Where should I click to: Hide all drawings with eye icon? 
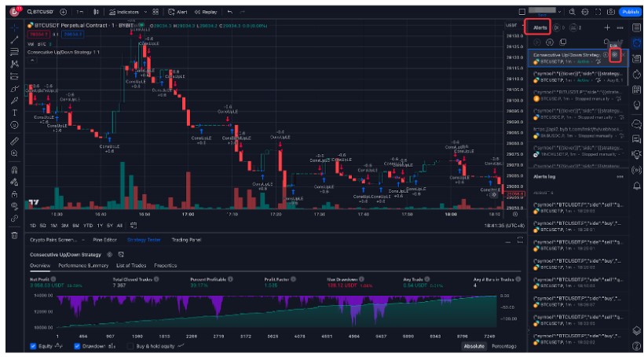tap(14, 206)
